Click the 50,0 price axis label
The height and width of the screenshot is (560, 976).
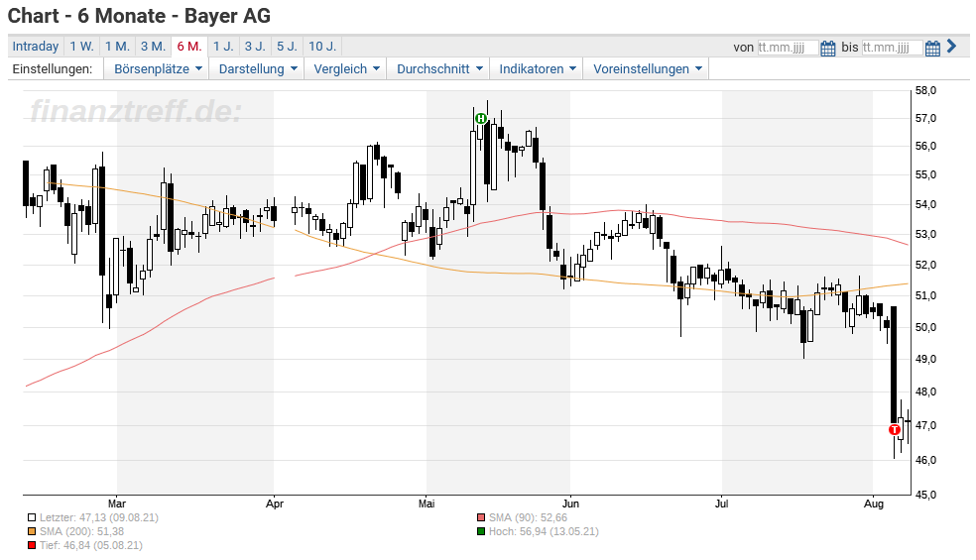925,327
